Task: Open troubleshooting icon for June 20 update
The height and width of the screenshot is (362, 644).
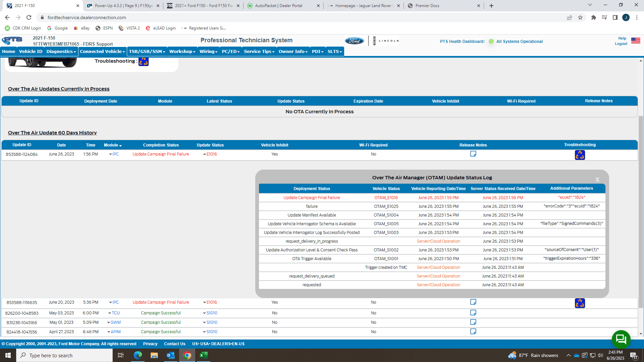Action: point(580,303)
